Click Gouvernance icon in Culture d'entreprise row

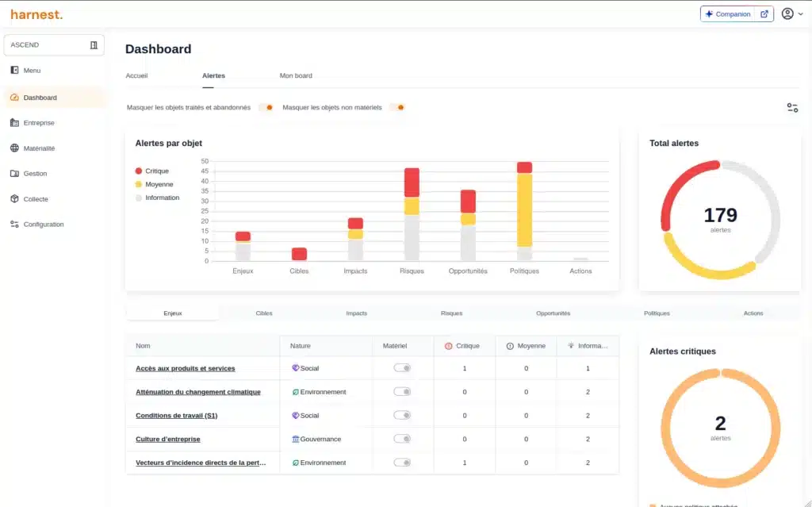[x=296, y=439]
